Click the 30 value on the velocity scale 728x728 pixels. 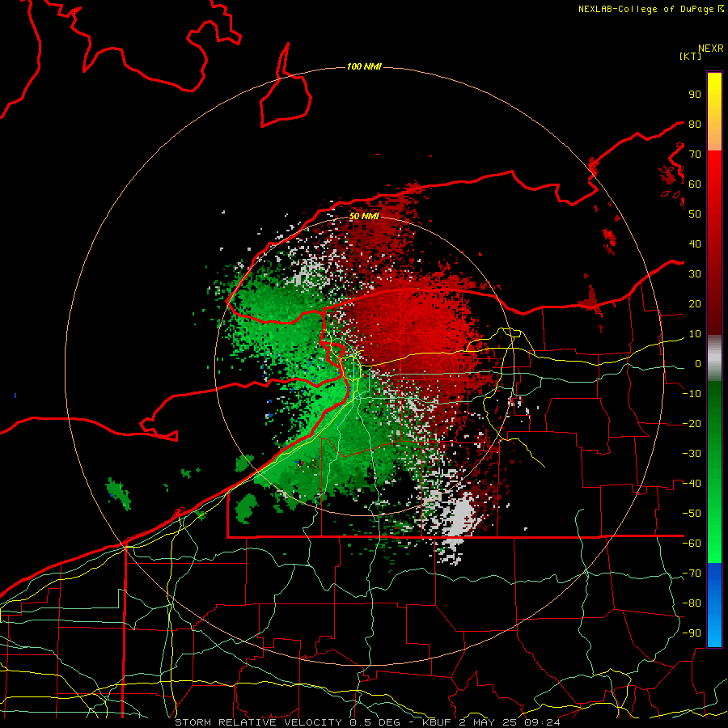[x=695, y=274]
